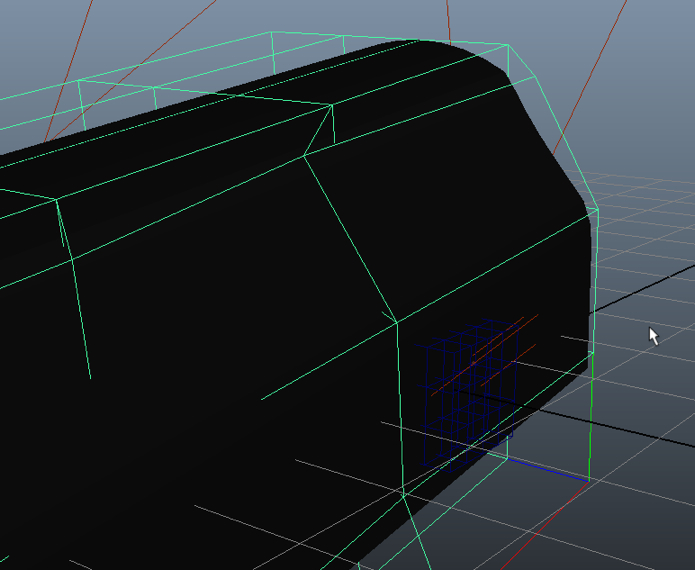Click the red line crossing the top edge

[x=448, y=20]
